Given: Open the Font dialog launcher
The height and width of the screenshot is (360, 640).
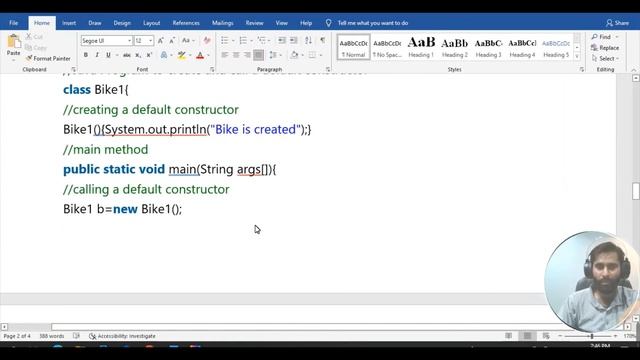Looking at the screenshot, I should tap(212, 70).
